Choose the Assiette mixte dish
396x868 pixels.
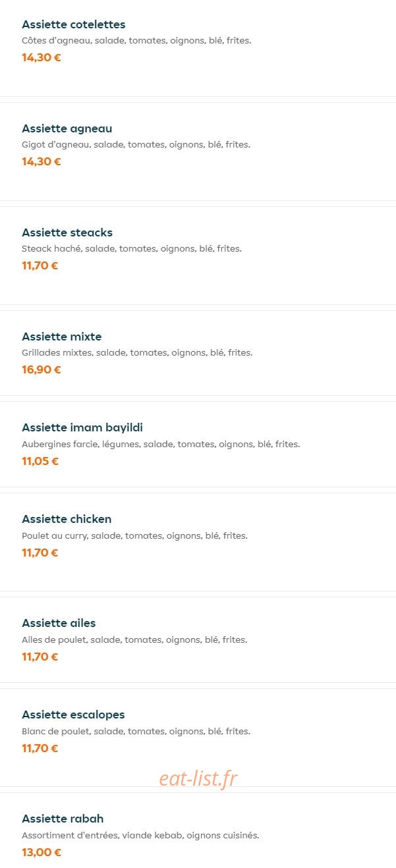pyautogui.click(x=62, y=337)
